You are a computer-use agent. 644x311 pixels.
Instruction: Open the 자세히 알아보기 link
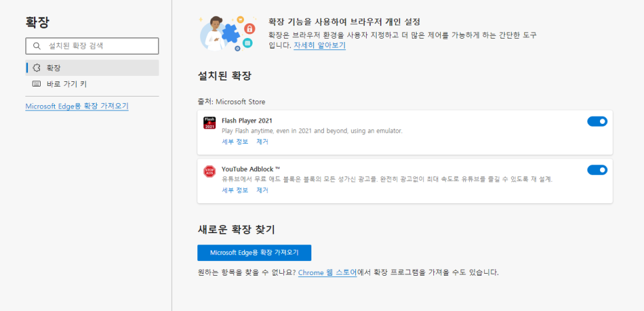(319, 45)
